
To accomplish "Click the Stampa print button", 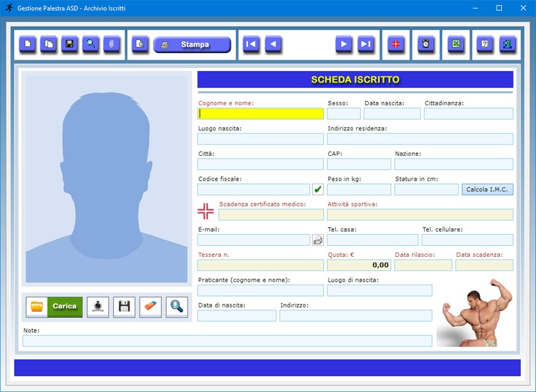I will pos(192,44).
